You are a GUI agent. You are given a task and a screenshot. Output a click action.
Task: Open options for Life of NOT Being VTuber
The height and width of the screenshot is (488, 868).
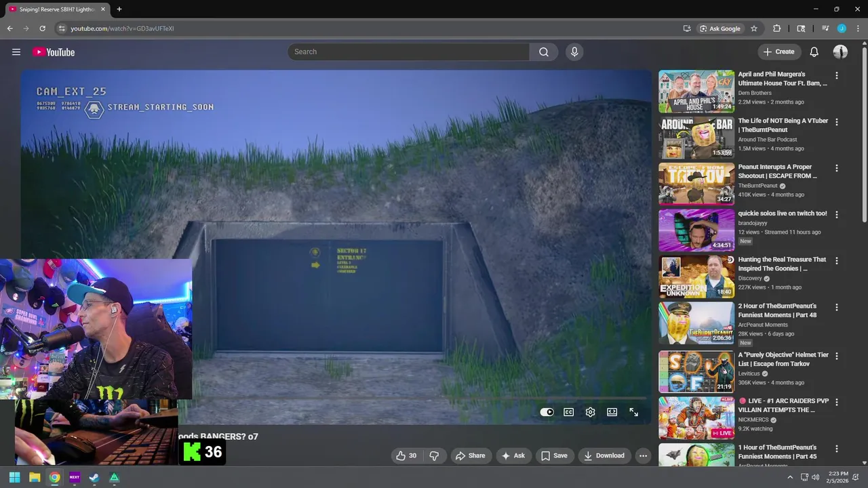836,122
